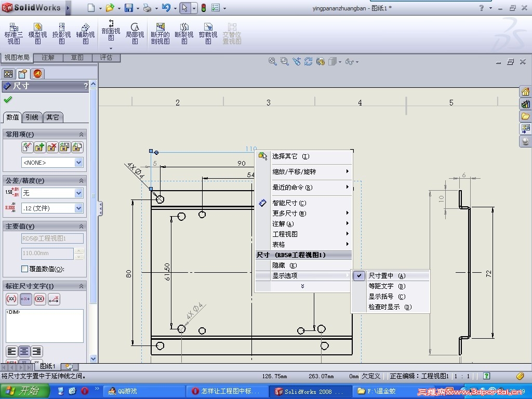The image size is (532, 399).
Task: Click the Select cursor tool
Action: (x=185, y=8)
